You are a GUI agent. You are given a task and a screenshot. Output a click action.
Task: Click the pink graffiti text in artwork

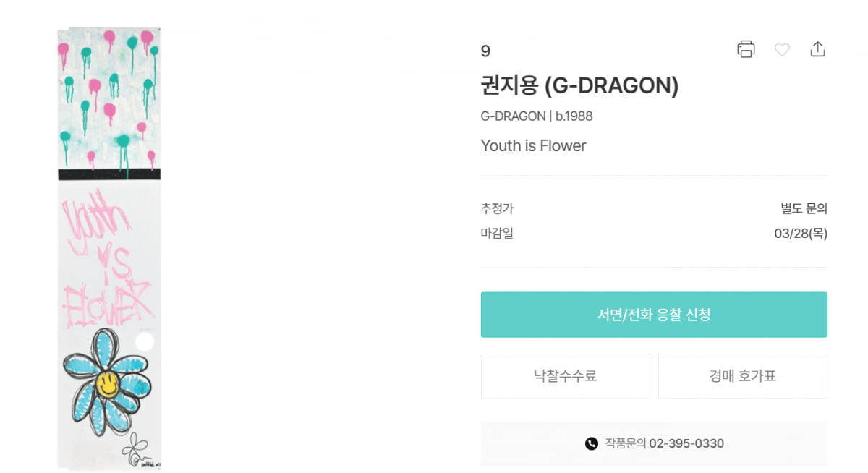[x=107, y=260]
